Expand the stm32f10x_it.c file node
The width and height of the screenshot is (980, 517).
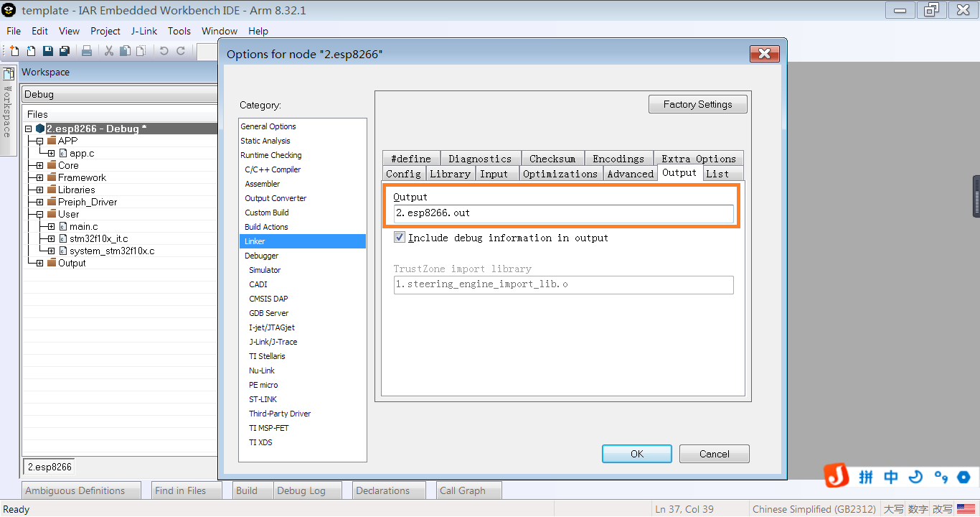click(x=52, y=238)
